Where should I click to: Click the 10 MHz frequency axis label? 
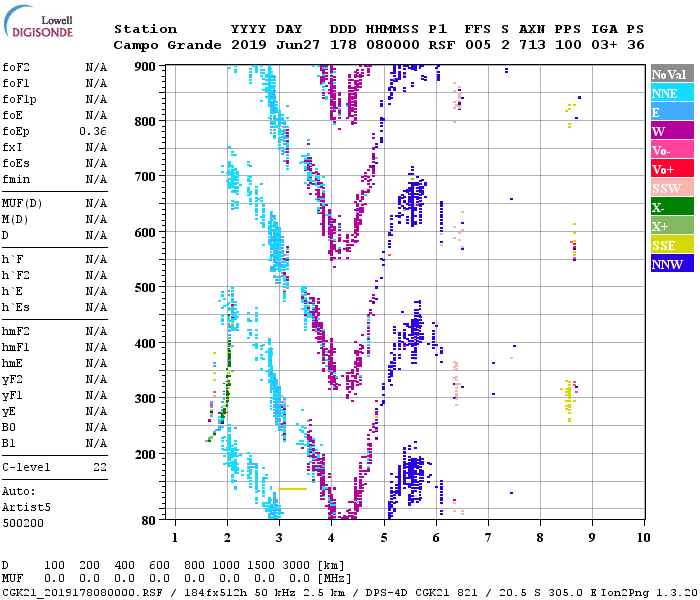[644, 538]
